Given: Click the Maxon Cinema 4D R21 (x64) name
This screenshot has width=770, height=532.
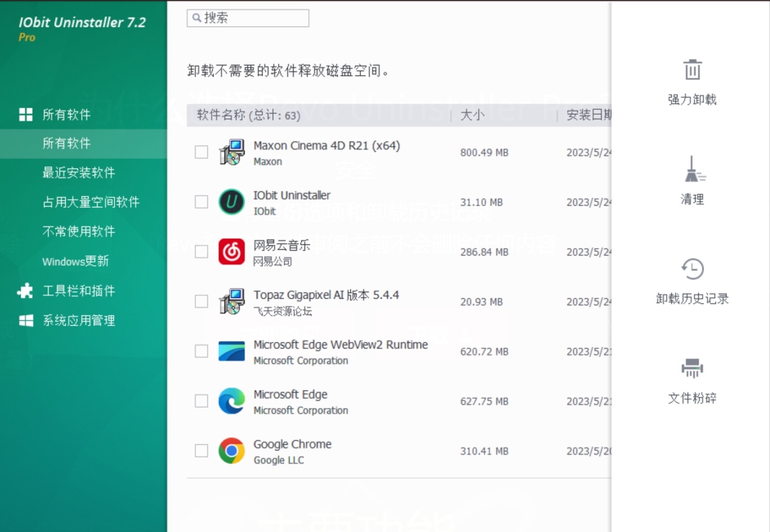Looking at the screenshot, I should (327, 146).
